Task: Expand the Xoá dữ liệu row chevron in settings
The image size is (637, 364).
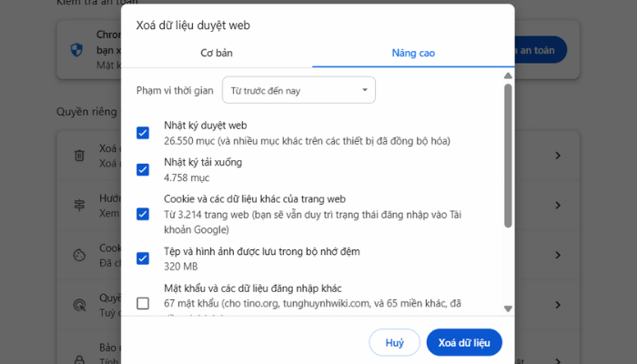Action: pos(558,156)
